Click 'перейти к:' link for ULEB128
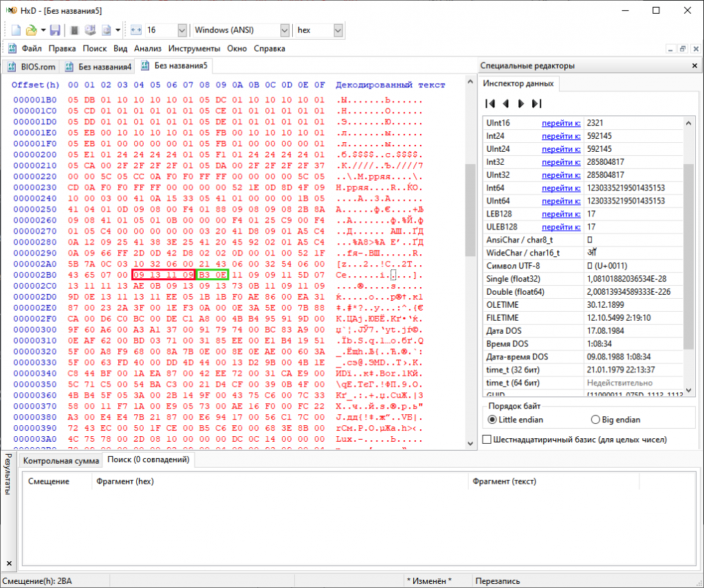This screenshot has width=704, height=588. [x=561, y=227]
